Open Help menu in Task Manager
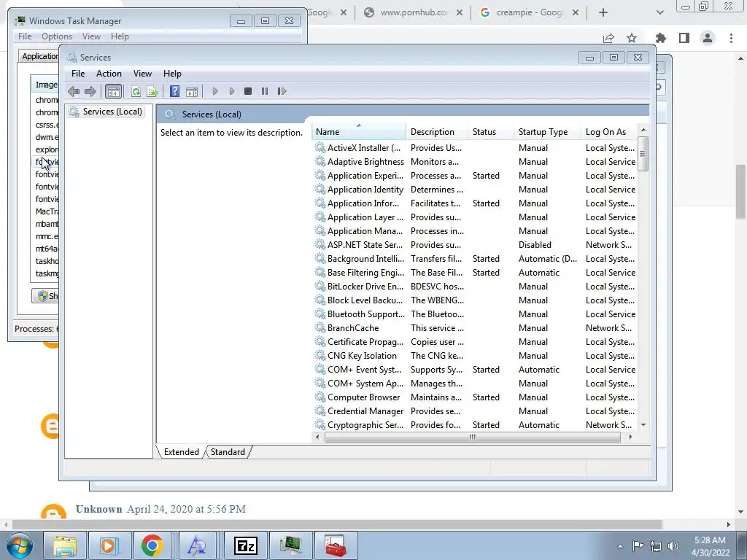Viewport: 747px width, 560px height. click(120, 36)
